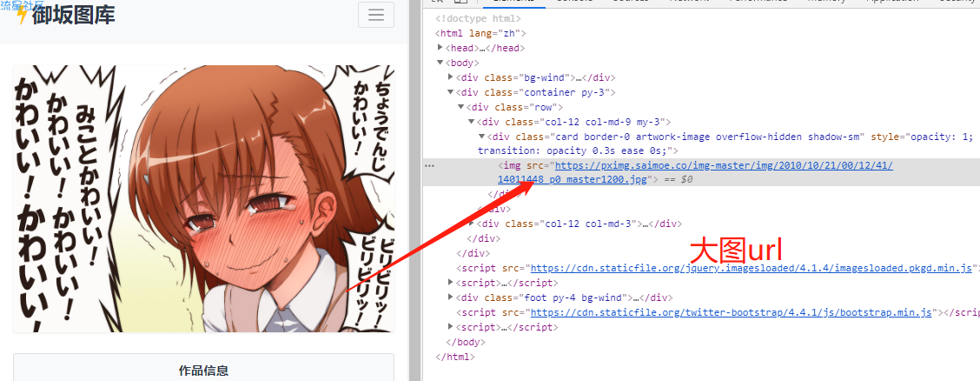980x381 pixels.
Task: Click the 作品信息 card header
Action: coord(204,371)
